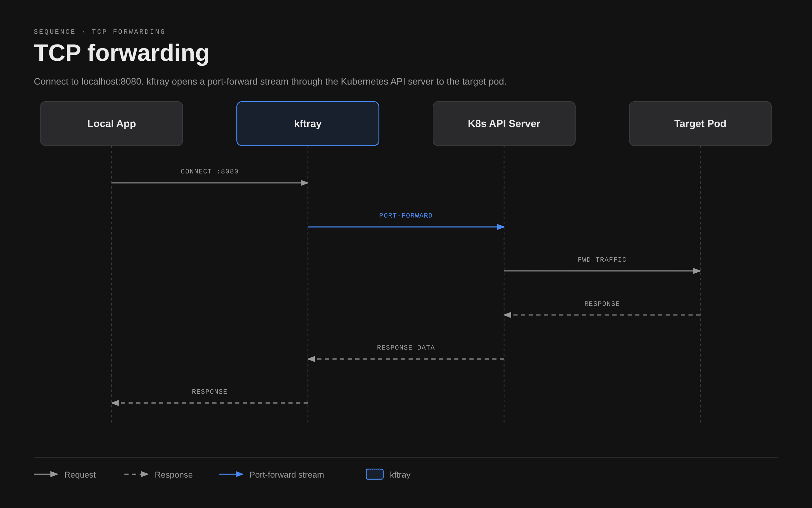Image resolution: width=812 pixels, height=508 pixels.
Task: Click the blue Port-forward stream legend arrow
Action: [x=231, y=474]
